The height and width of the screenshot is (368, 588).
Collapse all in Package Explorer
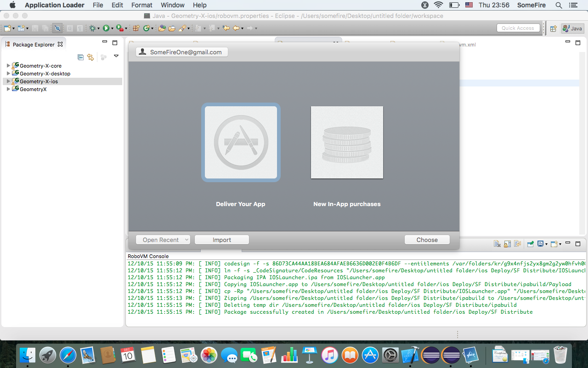(81, 57)
